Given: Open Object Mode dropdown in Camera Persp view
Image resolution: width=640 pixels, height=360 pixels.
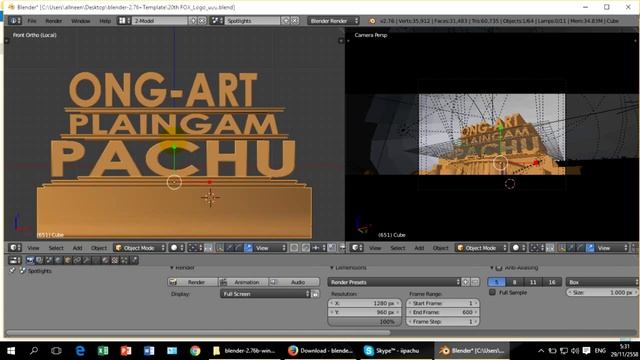Looking at the screenshot, I should 481,248.
